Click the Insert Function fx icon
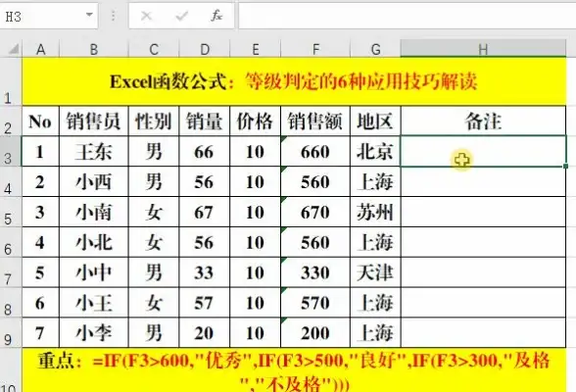The image size is (576, 392). 216,16
